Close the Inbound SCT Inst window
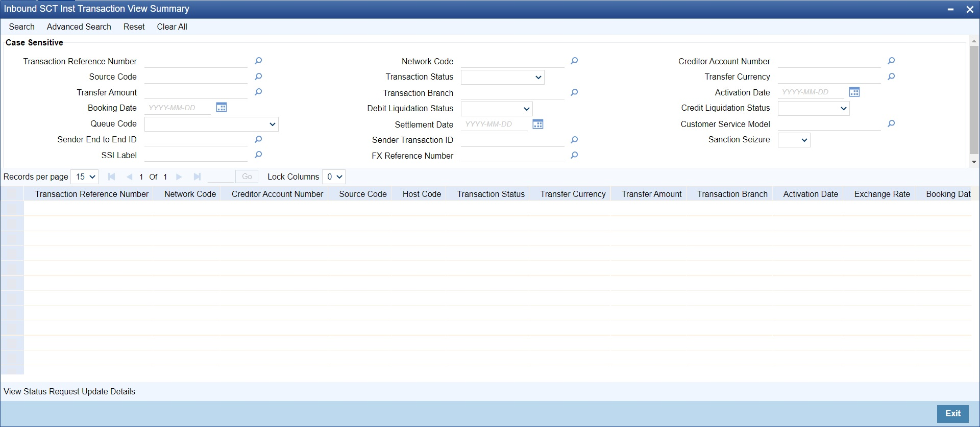 pos(970,9)
